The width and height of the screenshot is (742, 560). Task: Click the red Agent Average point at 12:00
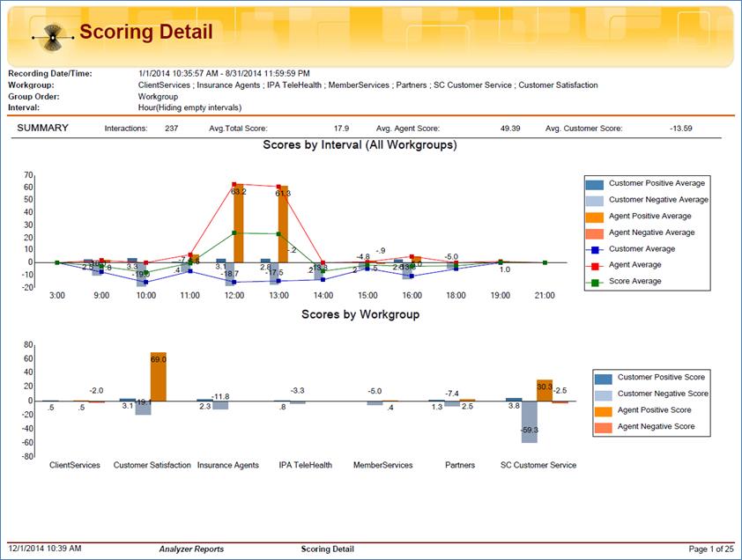[234, 184]
